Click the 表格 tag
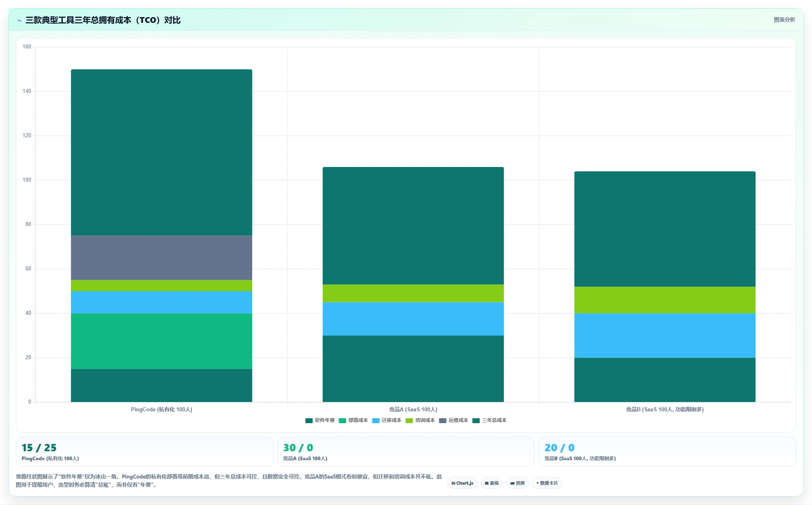812x505 pixels. tap(492, 483)
